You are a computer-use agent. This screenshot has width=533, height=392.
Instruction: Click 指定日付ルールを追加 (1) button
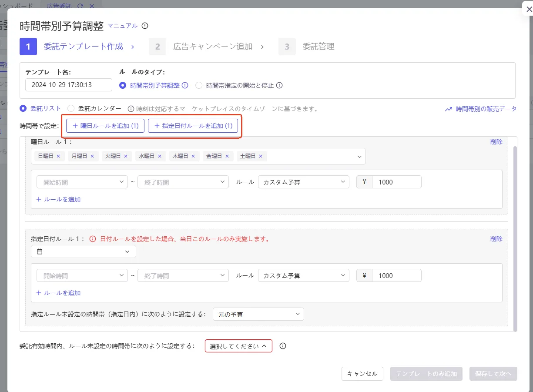[x=193, y=126]
